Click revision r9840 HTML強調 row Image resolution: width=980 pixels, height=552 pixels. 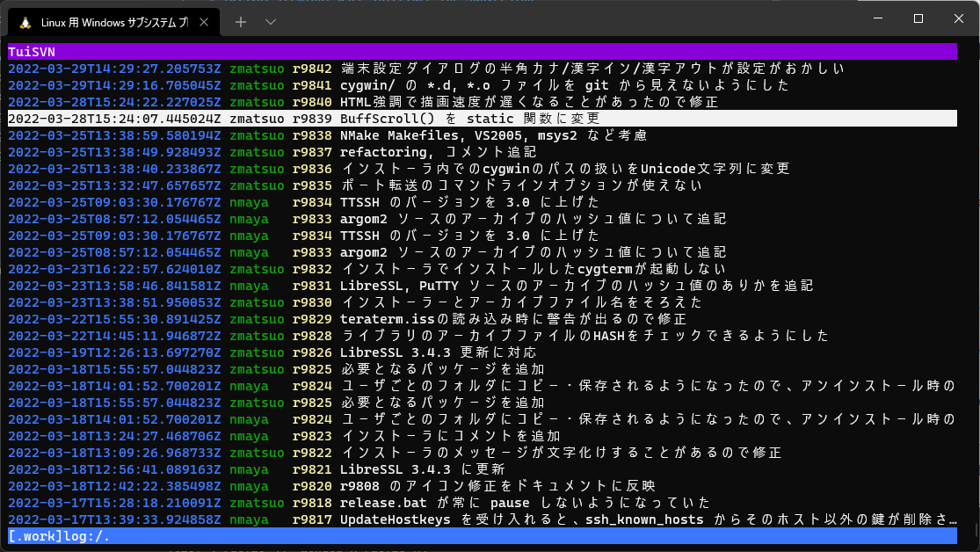point(483,102)
